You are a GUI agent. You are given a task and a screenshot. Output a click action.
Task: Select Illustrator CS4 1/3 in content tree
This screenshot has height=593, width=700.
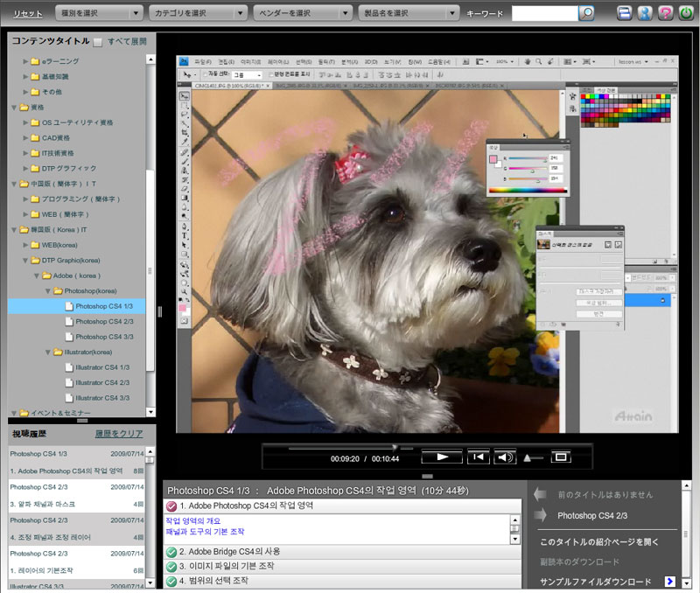click(x=101, y=367)
